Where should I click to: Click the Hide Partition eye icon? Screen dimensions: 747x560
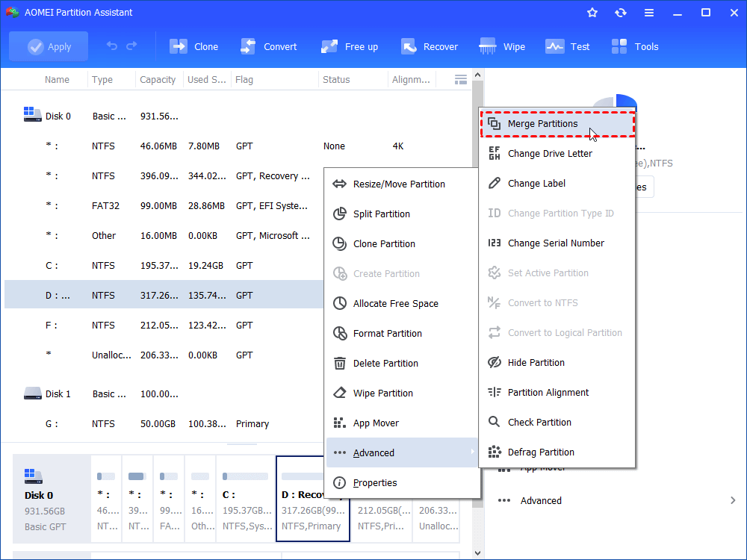click(495, 362)
